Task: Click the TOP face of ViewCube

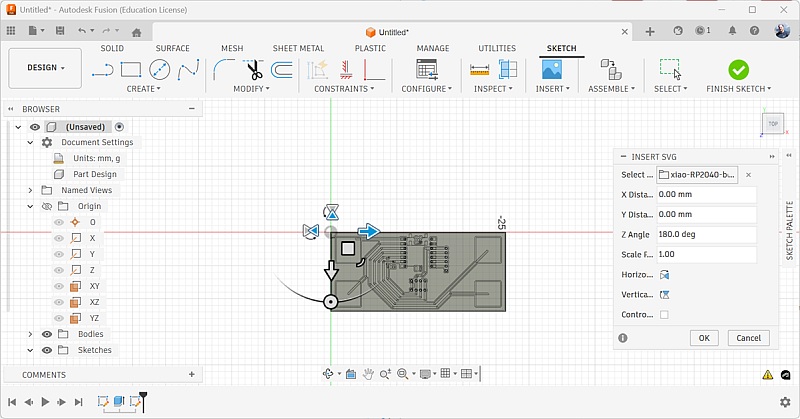Action: click(773, 124)
